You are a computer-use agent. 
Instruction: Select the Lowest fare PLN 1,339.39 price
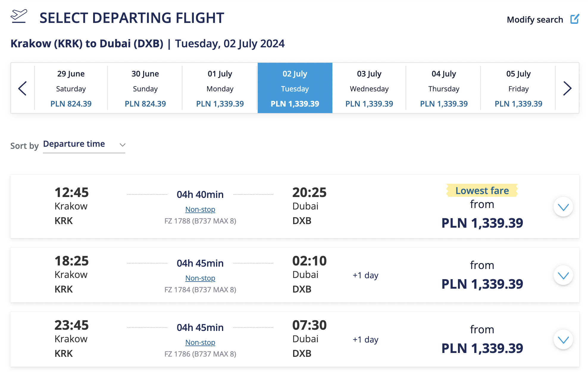point(482,223)
